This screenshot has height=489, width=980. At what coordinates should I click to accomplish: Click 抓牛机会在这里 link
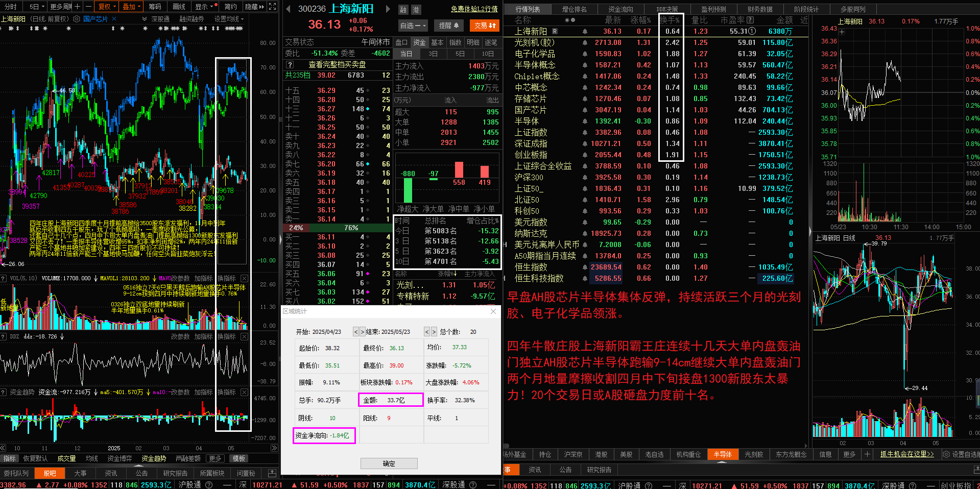point(906,454)
